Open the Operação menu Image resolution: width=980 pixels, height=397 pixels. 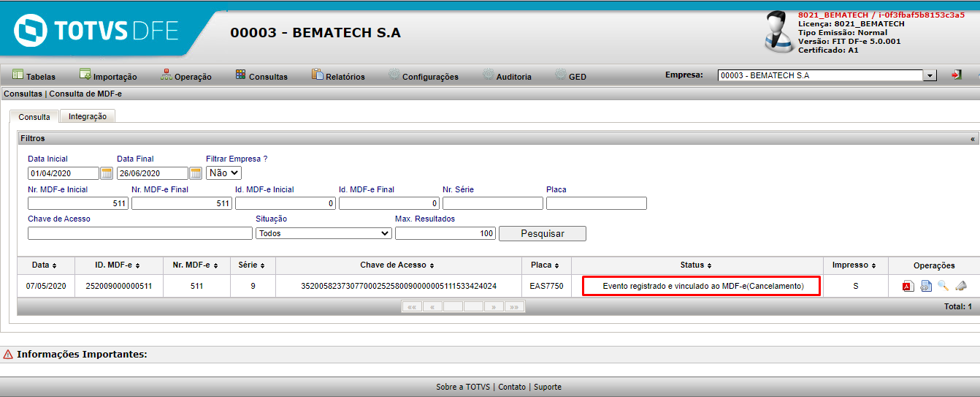186,75
